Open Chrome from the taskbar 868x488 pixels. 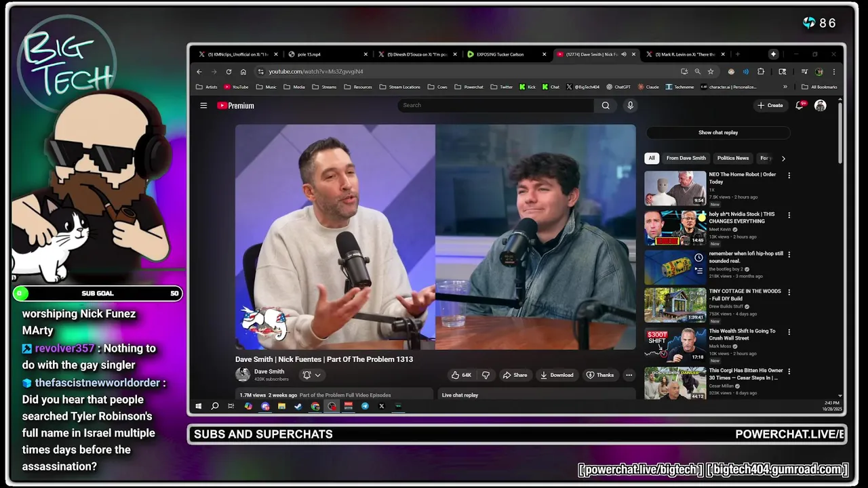pos(315,406)
